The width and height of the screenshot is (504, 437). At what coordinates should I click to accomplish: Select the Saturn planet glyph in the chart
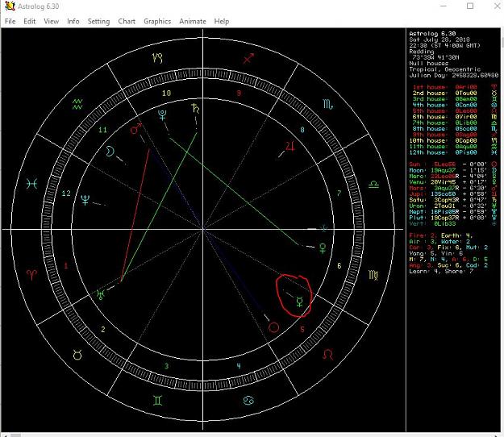(195, 109)
